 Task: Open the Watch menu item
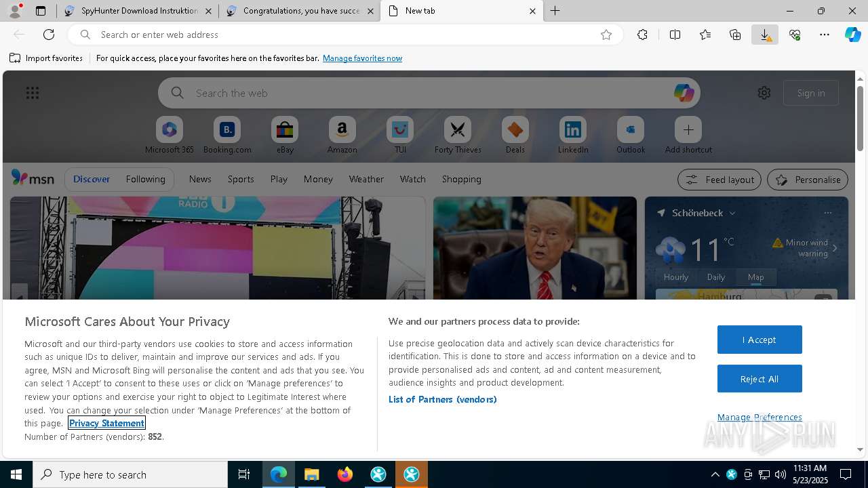pos(413,179)
